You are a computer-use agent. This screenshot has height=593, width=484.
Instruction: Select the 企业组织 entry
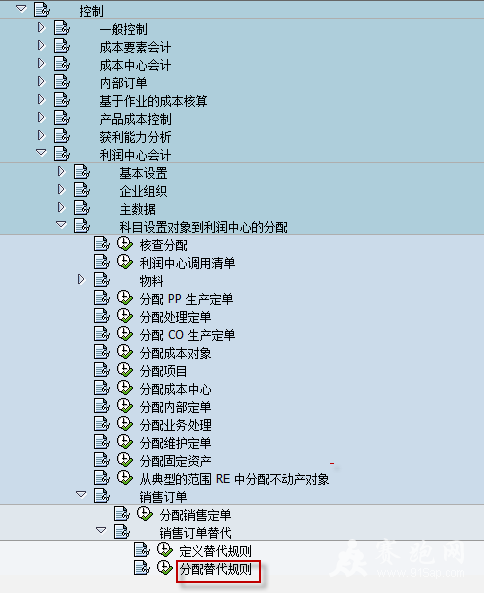coord(143,191)
